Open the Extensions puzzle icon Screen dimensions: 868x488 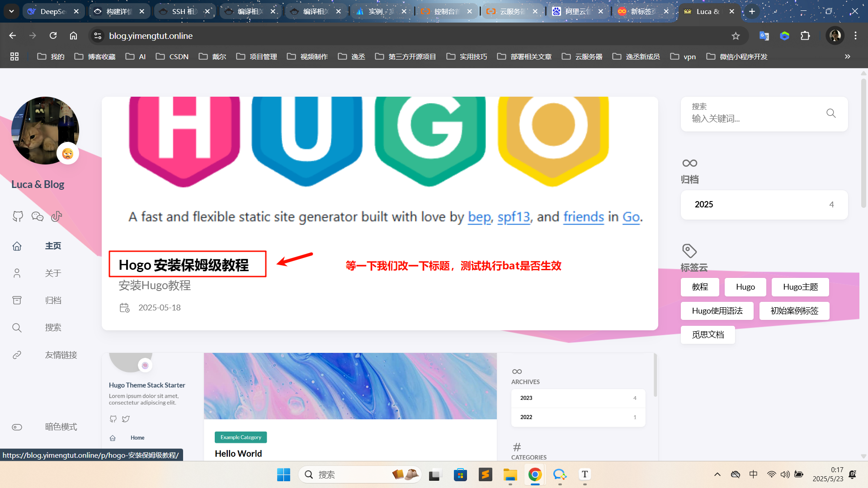[805, 36]
